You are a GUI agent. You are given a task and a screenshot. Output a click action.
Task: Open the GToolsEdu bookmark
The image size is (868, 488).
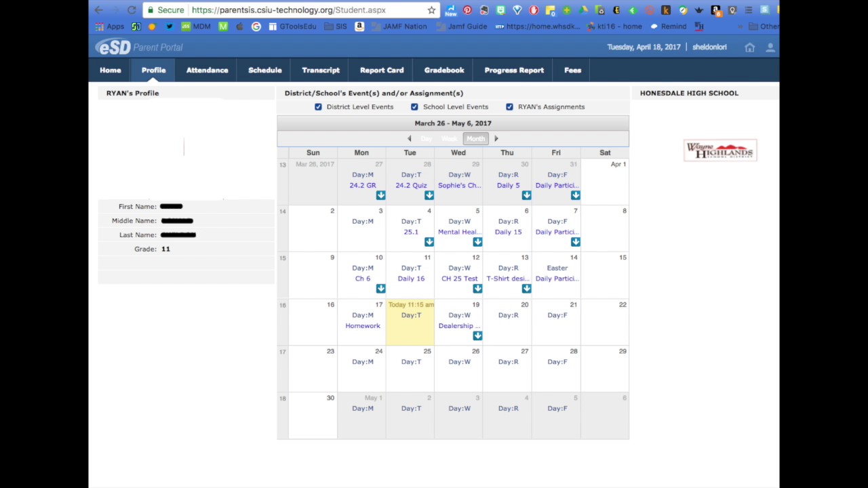point(292,26)
